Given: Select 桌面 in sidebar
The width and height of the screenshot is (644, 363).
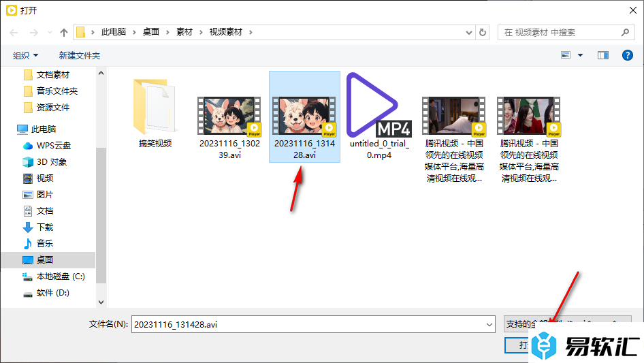Looking at the screenshot, I should (x=48, y=259).
